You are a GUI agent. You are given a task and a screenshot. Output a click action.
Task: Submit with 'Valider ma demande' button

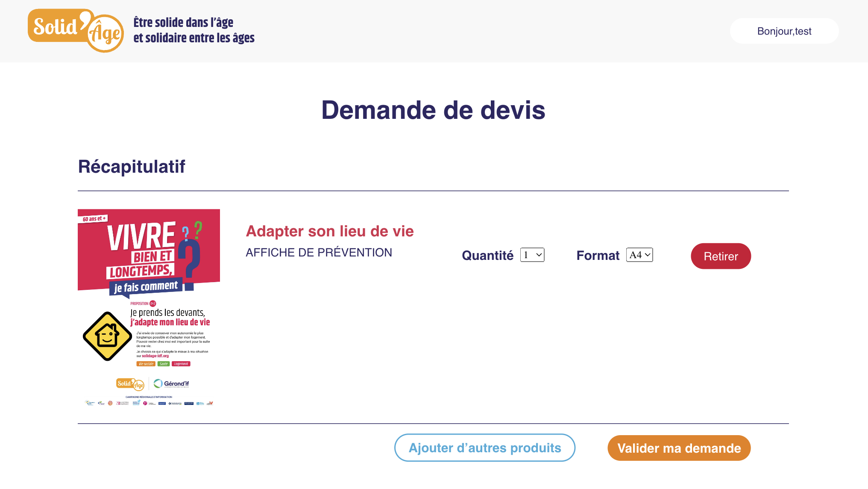(x=679, y=448)
